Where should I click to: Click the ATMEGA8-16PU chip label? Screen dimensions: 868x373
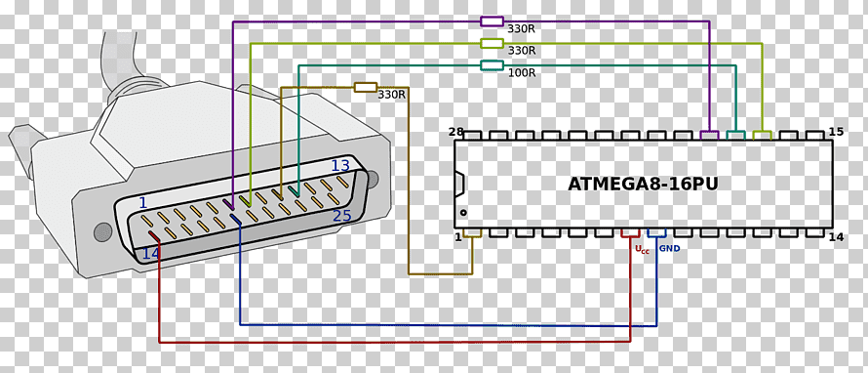pos(643,184)
